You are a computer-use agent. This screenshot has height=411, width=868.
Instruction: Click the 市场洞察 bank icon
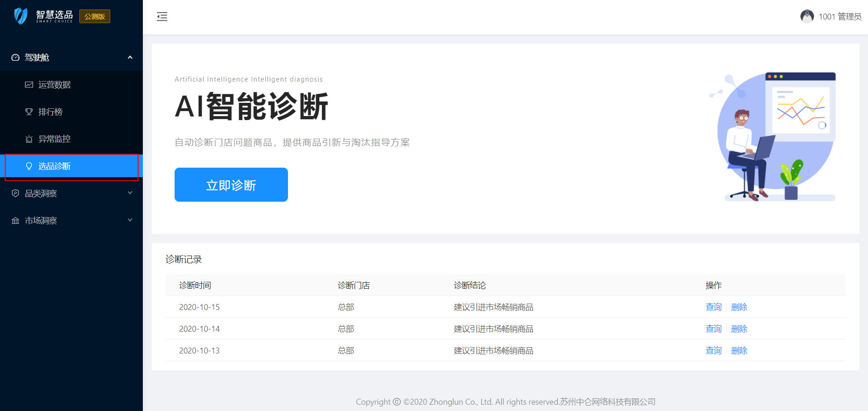coord(15,221)
